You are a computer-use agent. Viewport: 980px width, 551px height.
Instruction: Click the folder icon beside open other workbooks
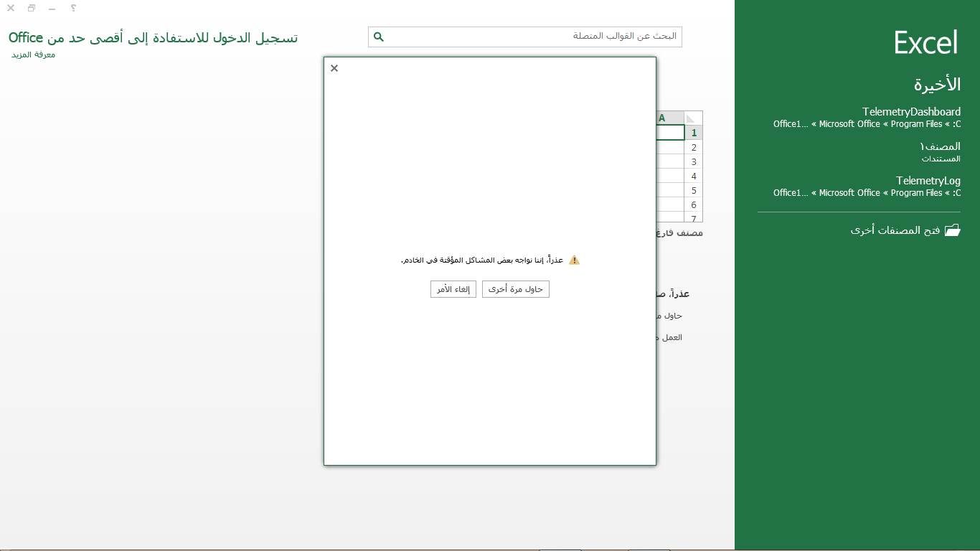[953, 230]
